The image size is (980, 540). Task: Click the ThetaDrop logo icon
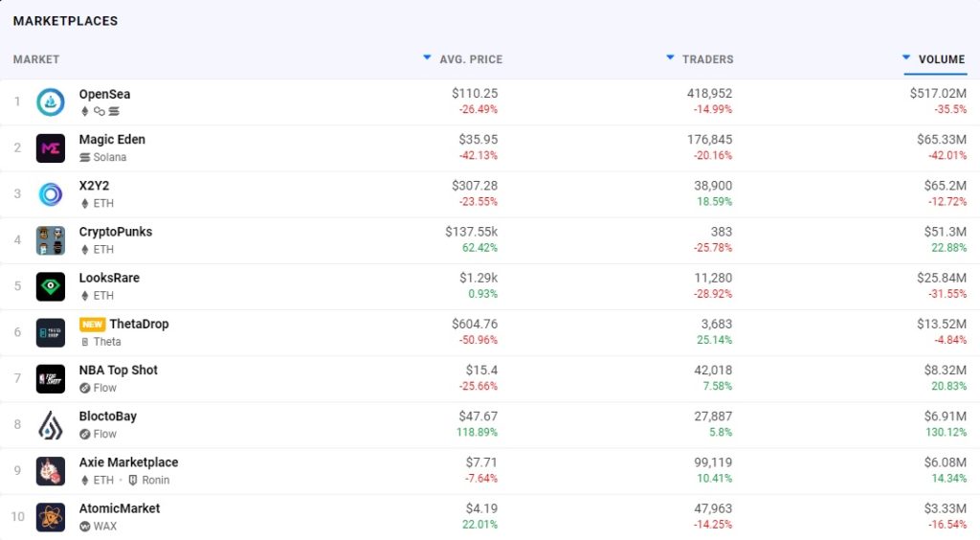pyautogui.click(x=51, y=333)
